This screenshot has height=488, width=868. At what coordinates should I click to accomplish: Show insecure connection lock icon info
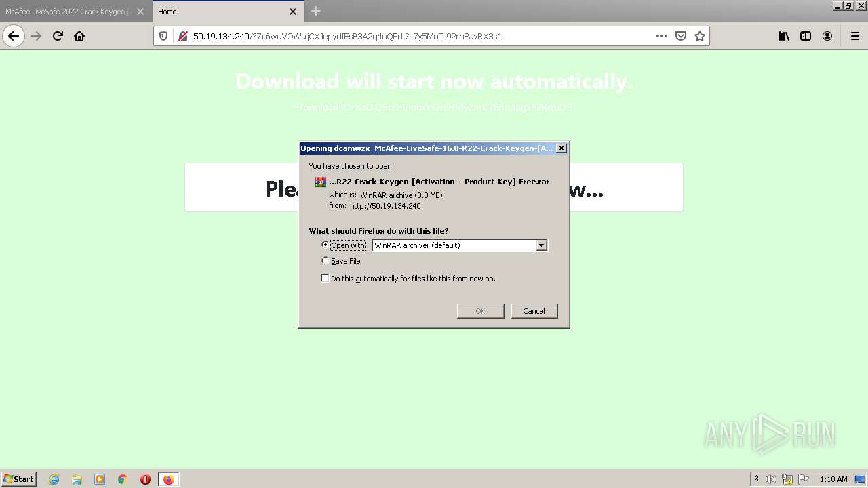[x=182, y=36]
